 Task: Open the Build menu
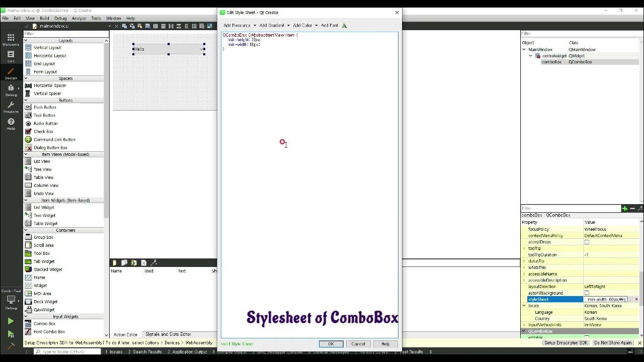pyautogui.click(x=44, y=18)
